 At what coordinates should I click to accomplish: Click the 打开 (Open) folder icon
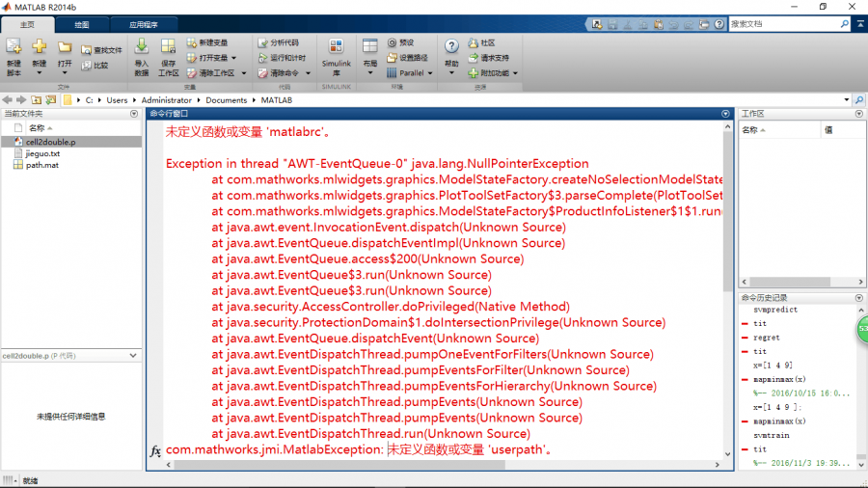65,47
